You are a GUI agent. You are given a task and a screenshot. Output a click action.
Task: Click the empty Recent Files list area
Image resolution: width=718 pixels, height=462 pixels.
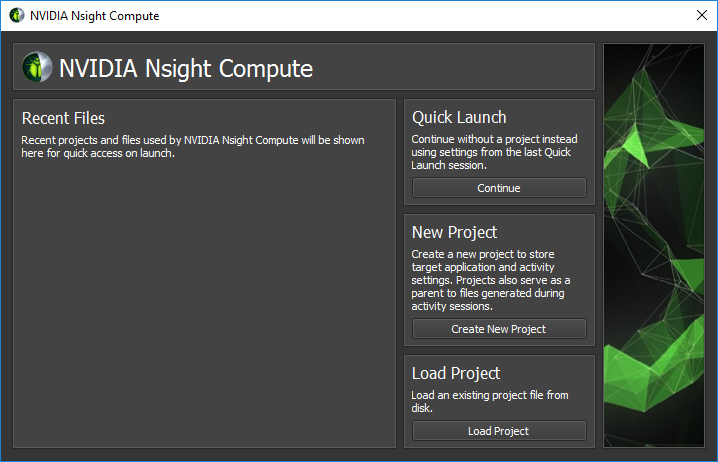(204, 300)
